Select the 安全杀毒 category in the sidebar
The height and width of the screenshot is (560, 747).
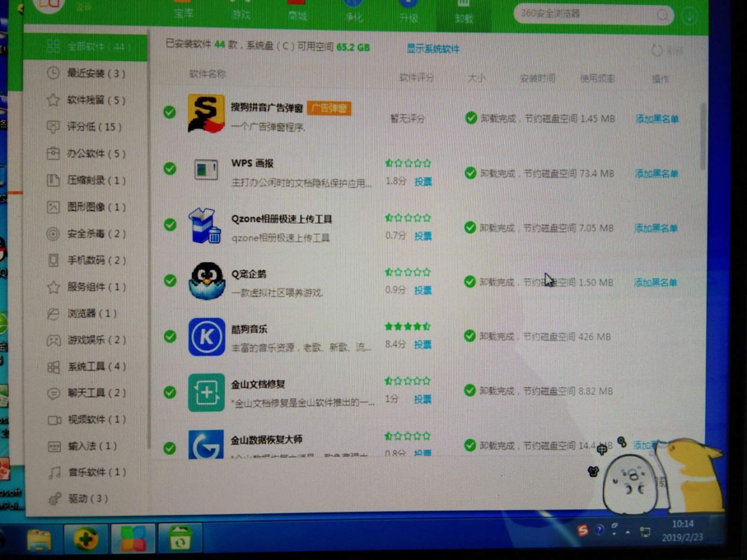89,234
